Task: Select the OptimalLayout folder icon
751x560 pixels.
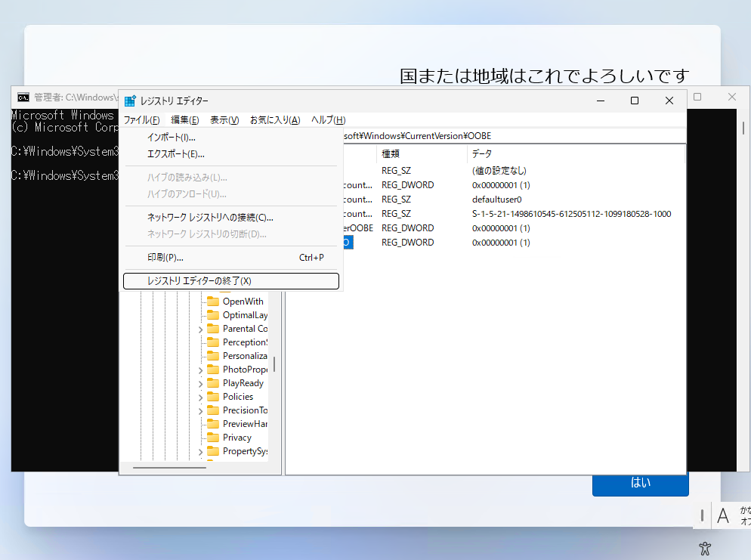Action: point(213,314)
